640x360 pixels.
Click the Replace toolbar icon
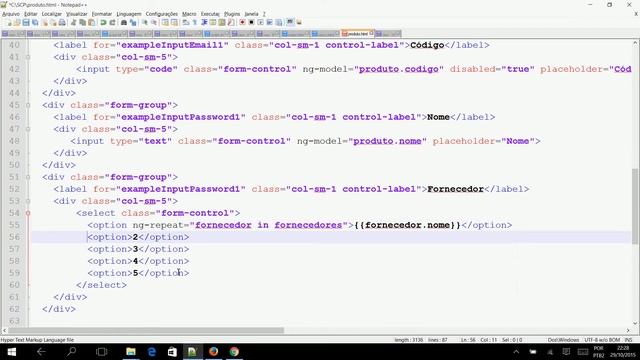[133, 22]
